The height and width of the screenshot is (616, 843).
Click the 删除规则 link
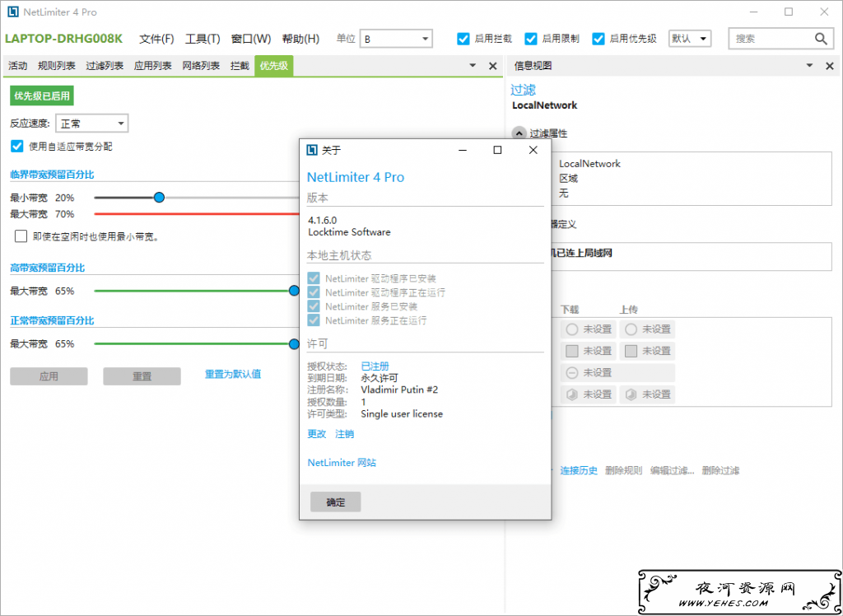[x=624, y=471]
